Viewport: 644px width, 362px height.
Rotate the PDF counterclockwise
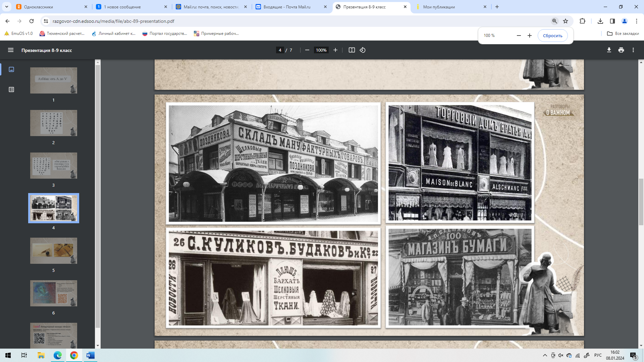click(363, 50)
